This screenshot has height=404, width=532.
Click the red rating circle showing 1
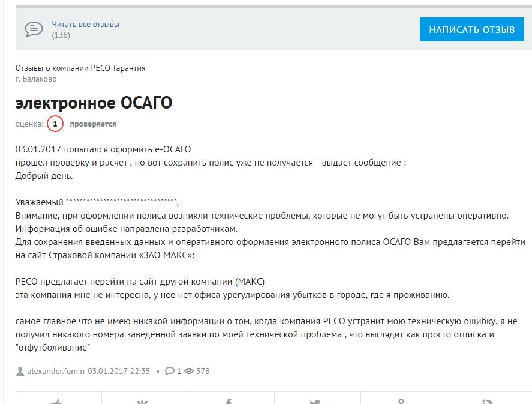pyautogui.click(x=55, y=124)
